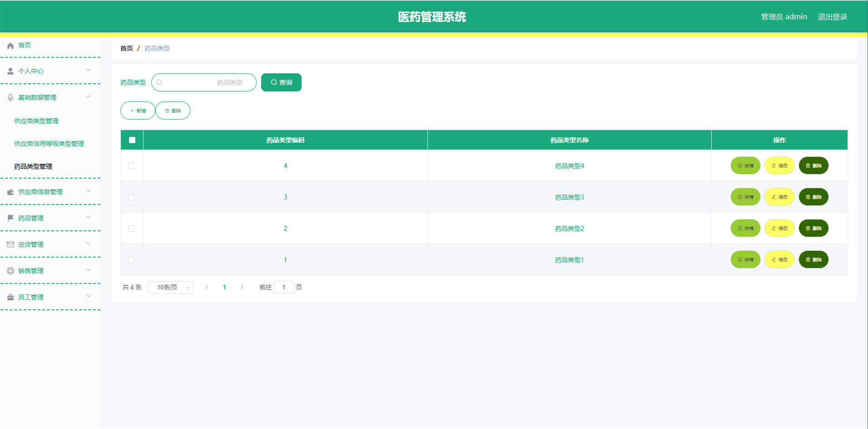
Task: Click the 药品类型名称 column header
Action: (x=570, y=140)
